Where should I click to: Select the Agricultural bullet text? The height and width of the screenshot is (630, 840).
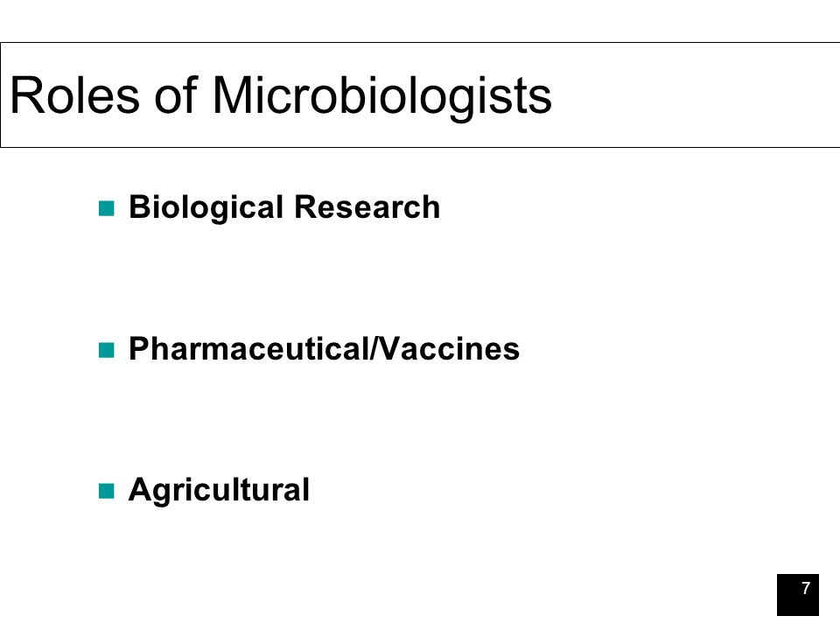219,491
